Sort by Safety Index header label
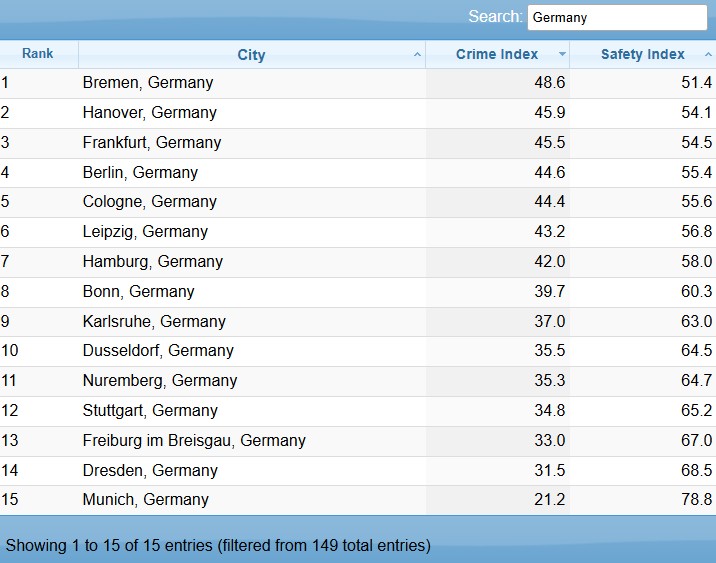 642,54
